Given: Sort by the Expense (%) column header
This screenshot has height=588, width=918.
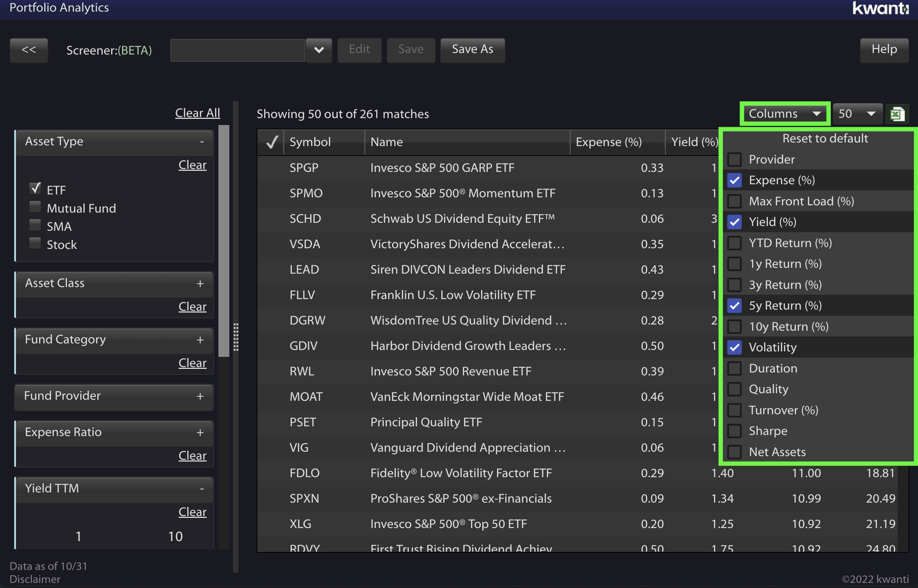Looking at the screenshot, I should [x=617, y=142].
